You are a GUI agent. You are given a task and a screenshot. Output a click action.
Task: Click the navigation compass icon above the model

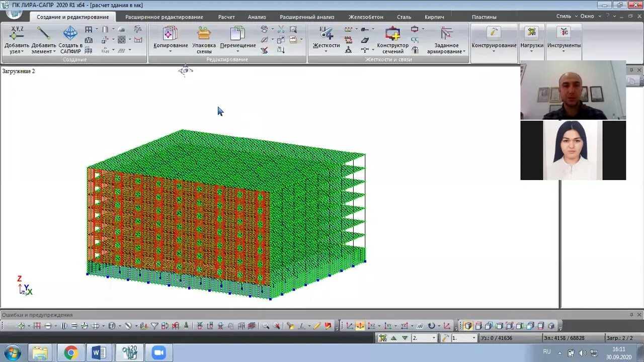[185, 70]
